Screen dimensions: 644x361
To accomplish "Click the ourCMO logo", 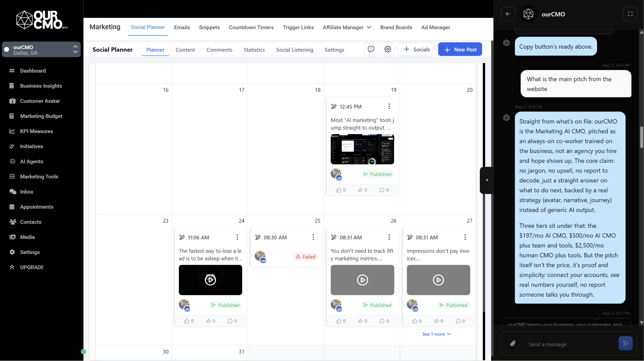I will pos(42,20).
